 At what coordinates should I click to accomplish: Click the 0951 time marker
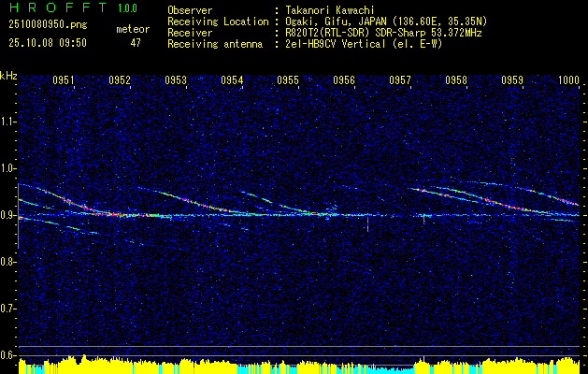pos(64,79)
